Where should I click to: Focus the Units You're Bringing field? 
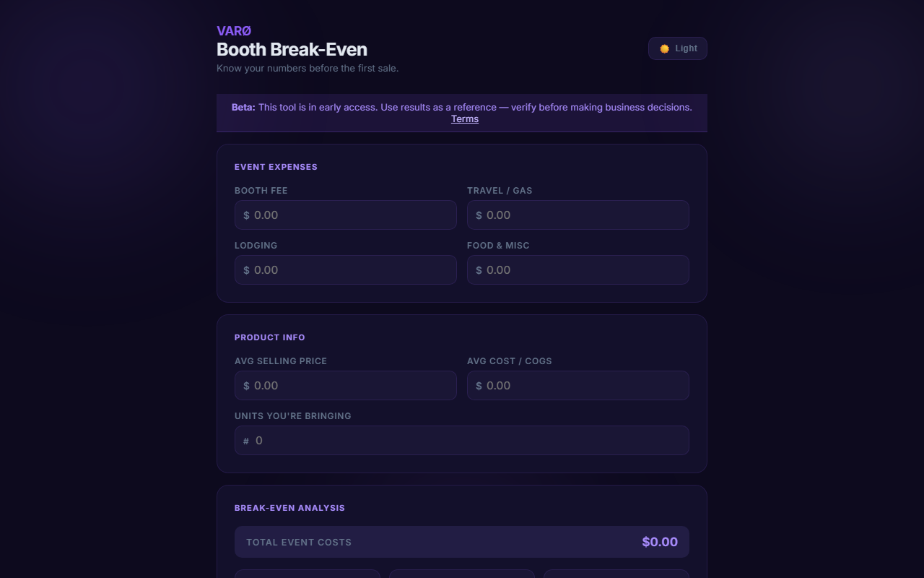point(462,441)
